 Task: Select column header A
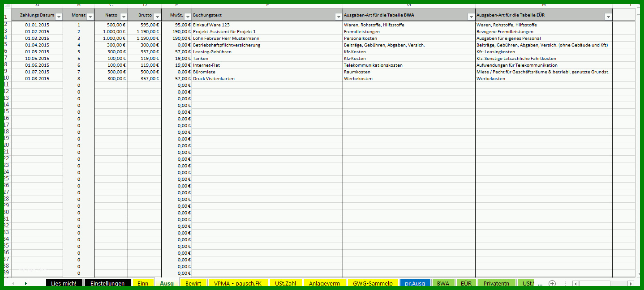coord(37,5)
